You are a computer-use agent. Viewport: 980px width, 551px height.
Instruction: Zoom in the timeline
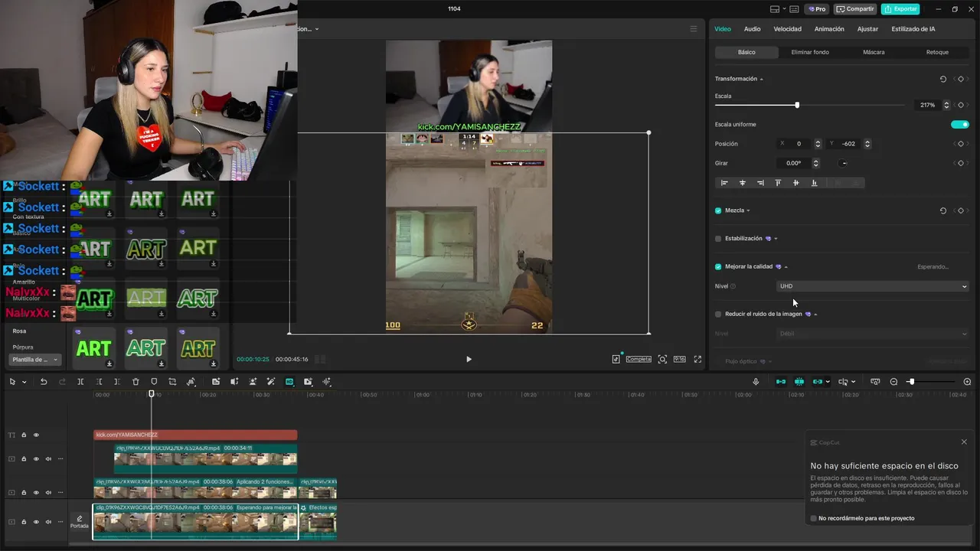pyautogui.click(x=967, y=382)
